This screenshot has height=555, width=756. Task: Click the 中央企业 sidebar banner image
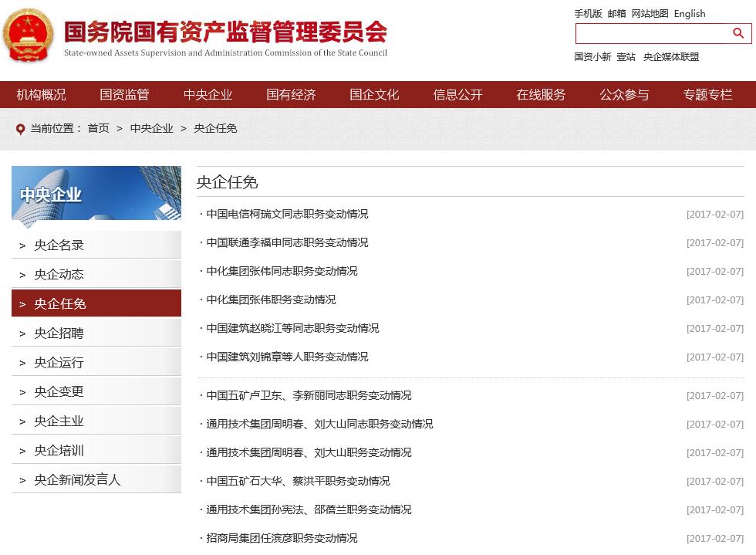pyautogui.click(x=96, y=193)
